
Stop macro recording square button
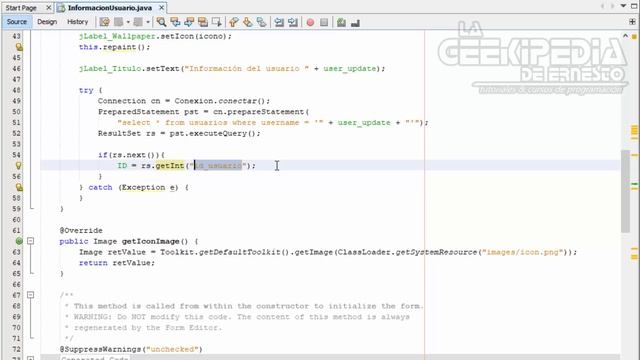324,22
